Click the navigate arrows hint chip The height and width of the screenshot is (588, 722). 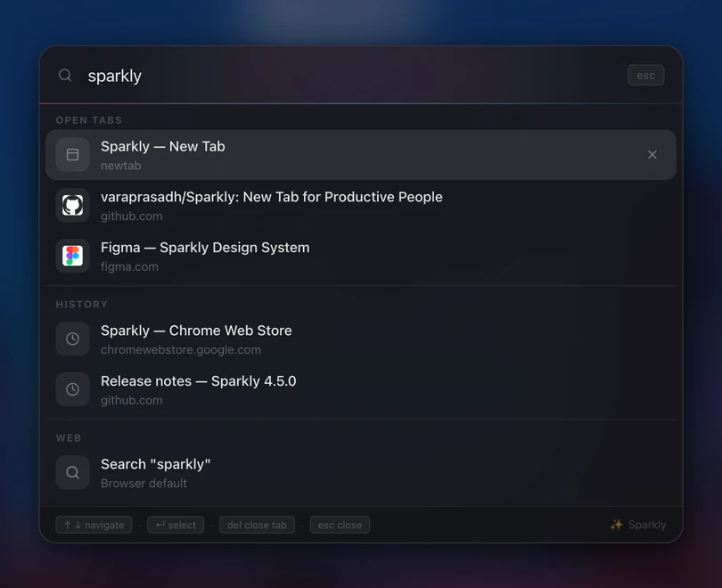(94, 525)
